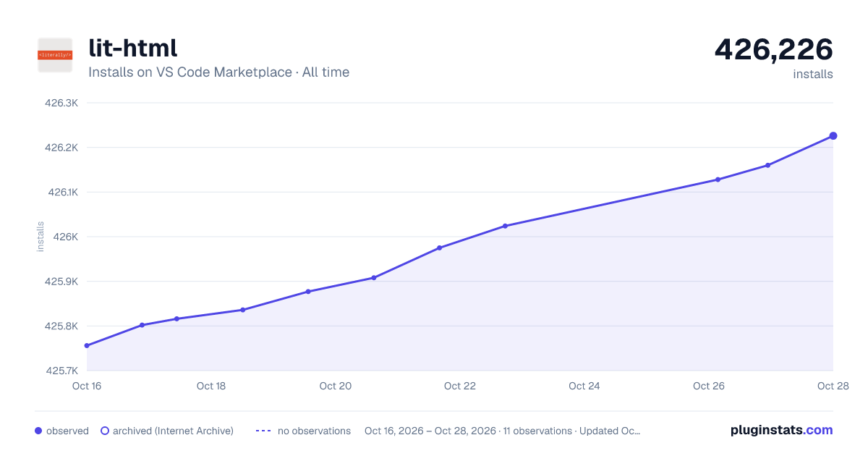Click the observed filled-dot legend icon
The height and width of the screenshot is (456, 868).
coord(38,431)
